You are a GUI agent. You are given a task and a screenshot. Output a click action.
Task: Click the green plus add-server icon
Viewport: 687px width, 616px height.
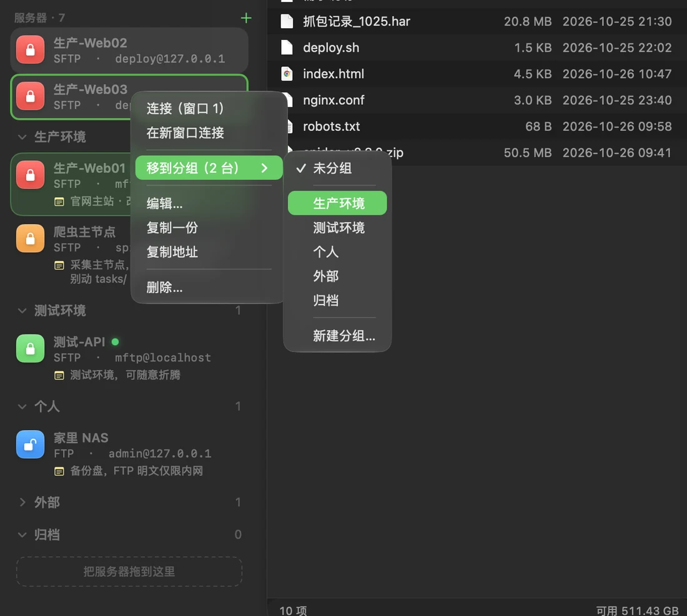click(246, 18)
